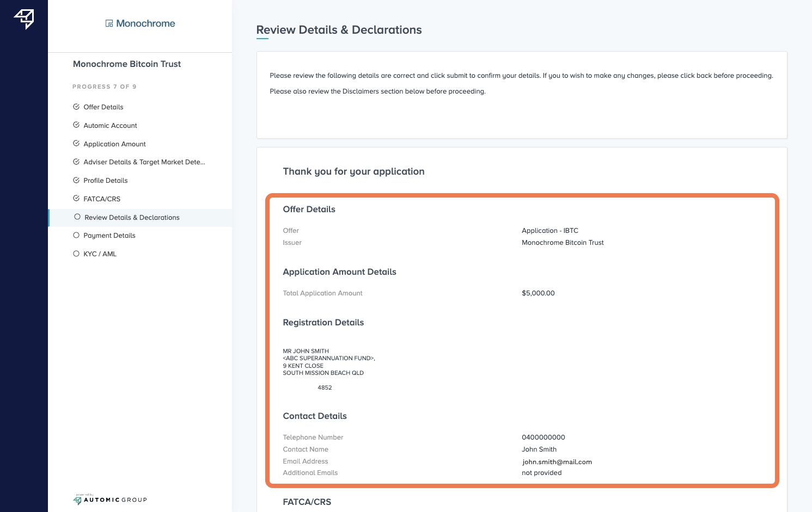Click the $5,000.00 total amount value

pyautogui.click(x=538, y=293)
